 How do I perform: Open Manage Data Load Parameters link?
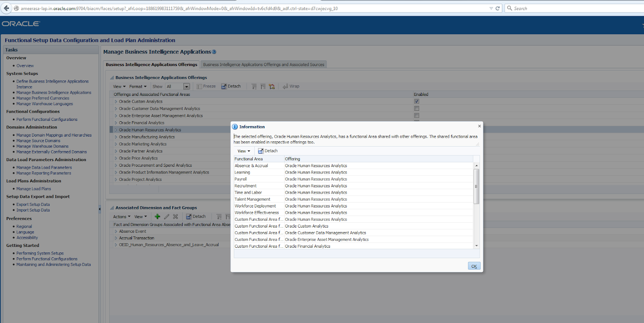pos(44,168)
